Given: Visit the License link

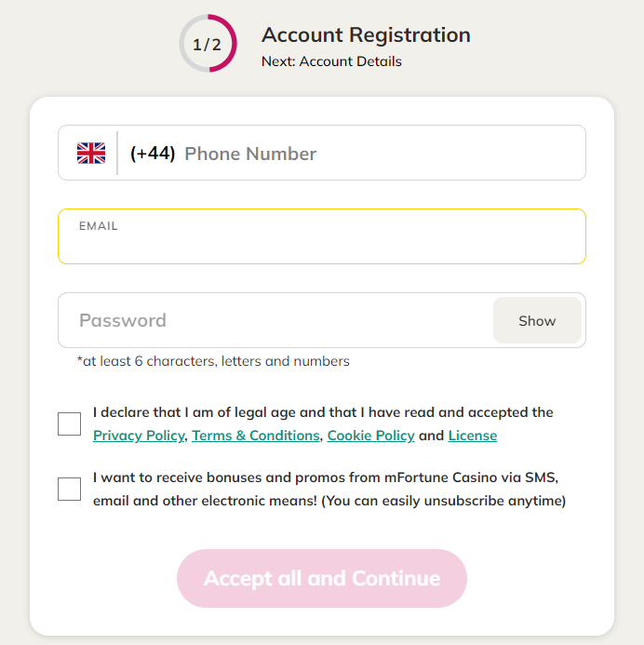Looking at the screenshot, I should click(x=473, y=436).
